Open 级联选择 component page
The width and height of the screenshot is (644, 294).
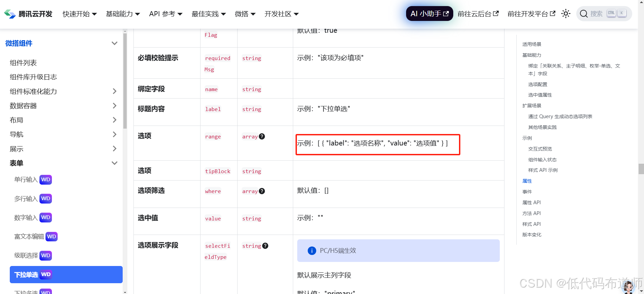coord(26,256)
